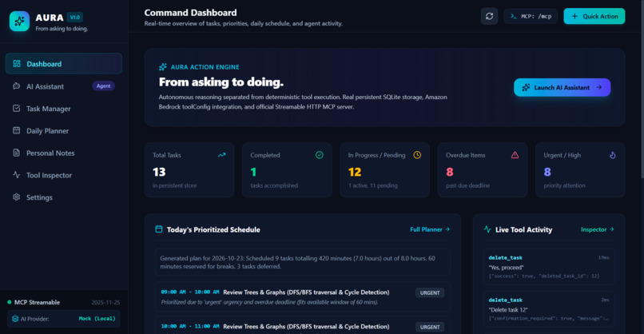The width and height of the screenshot is (644, 334).
Task: Click the page vertical scrollbar
Action: (x=642, y=89)
